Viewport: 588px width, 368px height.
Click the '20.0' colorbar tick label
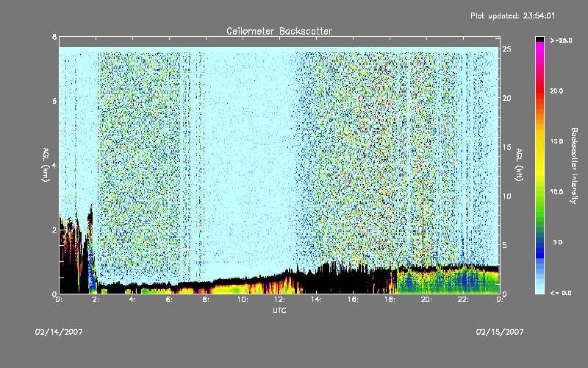click(556, 91)
